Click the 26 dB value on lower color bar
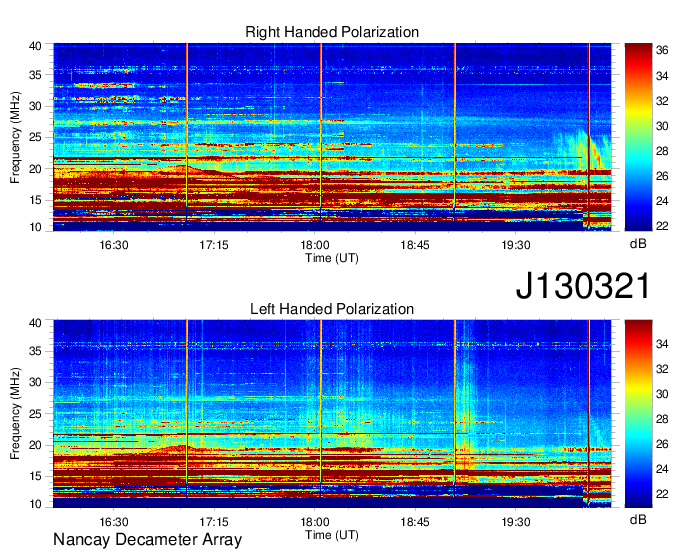This screenshot has height=552, width=680. click(662, 444)
